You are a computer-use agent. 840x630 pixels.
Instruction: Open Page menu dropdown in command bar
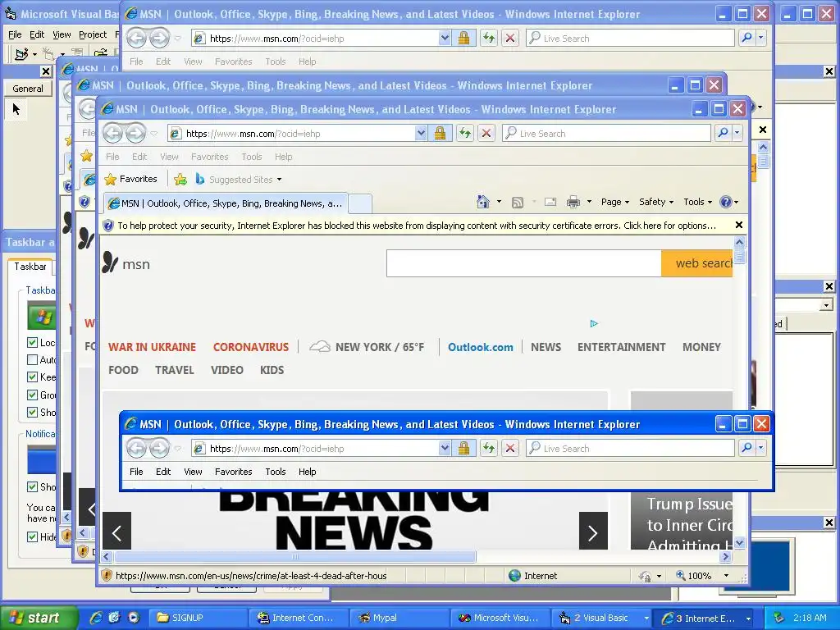point(615,202)
